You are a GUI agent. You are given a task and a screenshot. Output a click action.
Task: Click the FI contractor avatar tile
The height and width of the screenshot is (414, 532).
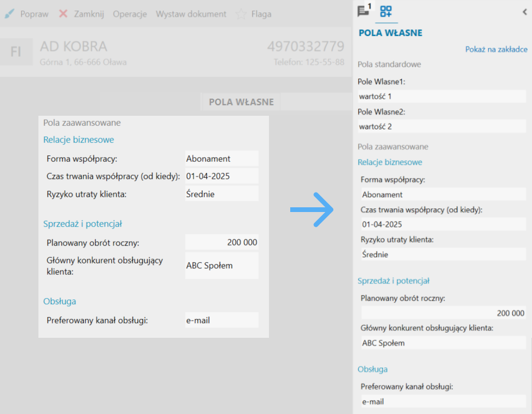point(16,52)
